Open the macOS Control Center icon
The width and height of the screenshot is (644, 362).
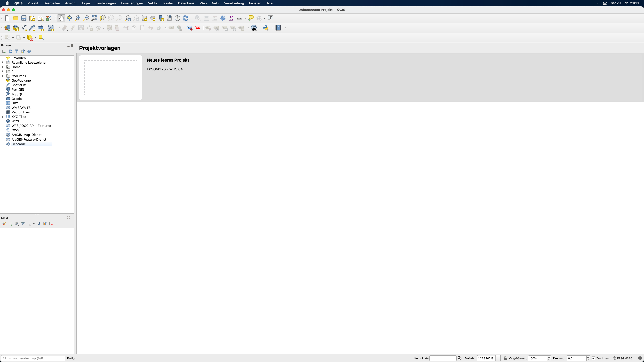tap(605, 3)
